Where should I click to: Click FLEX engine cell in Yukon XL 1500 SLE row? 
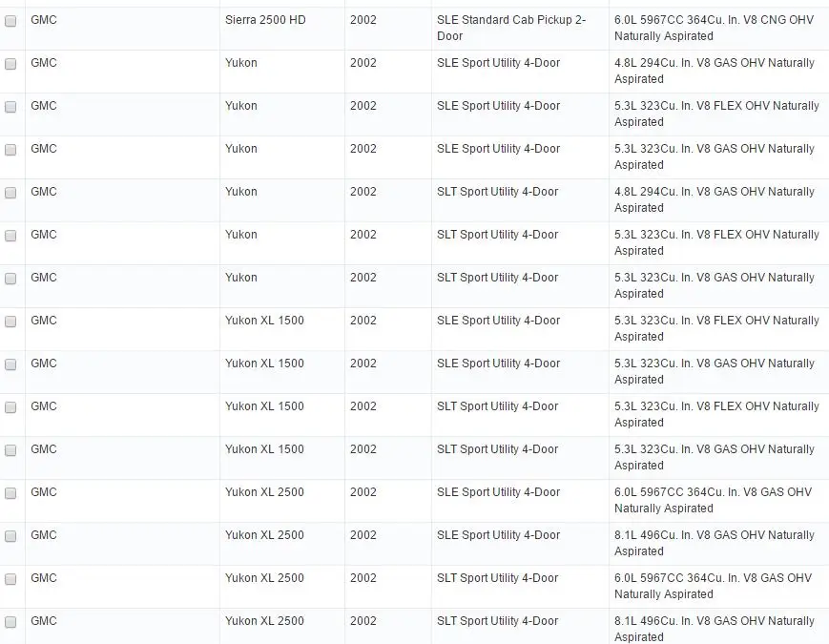point(717,328)
